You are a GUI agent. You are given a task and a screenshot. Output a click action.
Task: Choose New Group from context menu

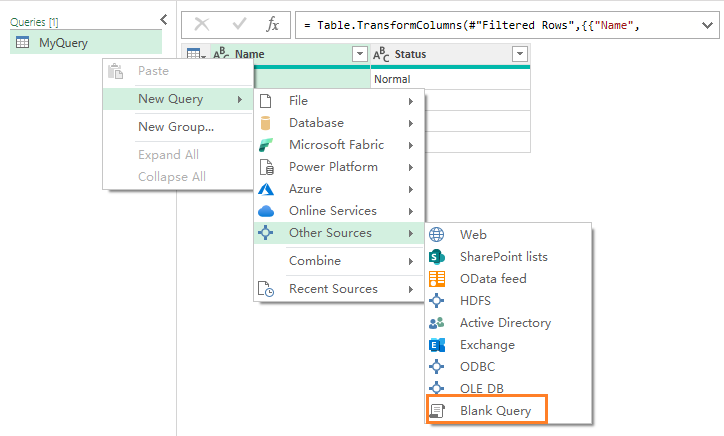(176, 127)
